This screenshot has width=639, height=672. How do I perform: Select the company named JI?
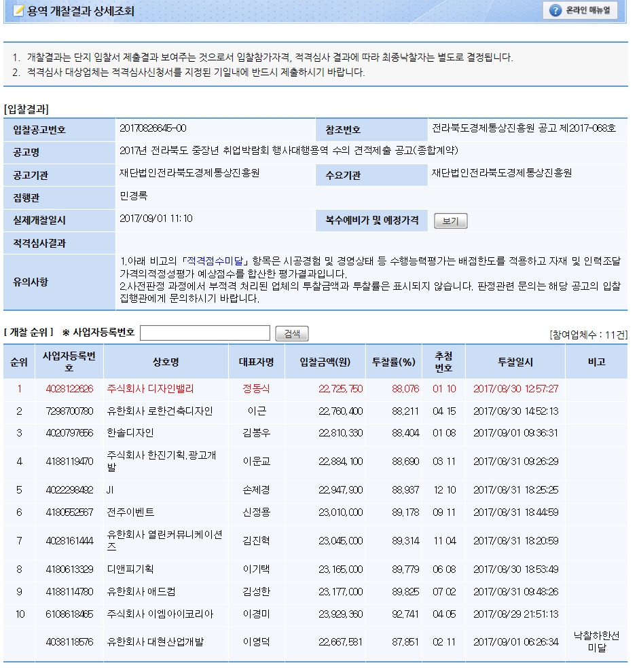coord(111,489)
